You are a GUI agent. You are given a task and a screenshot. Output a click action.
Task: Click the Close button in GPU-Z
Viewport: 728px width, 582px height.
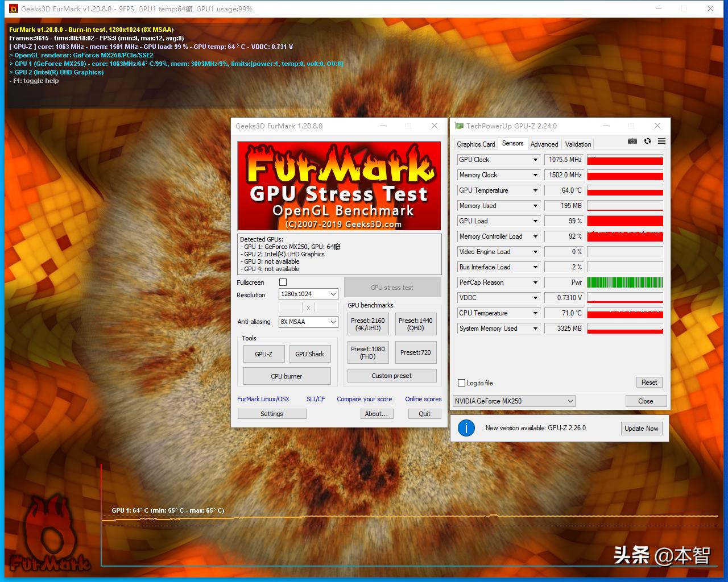point(646,401)
